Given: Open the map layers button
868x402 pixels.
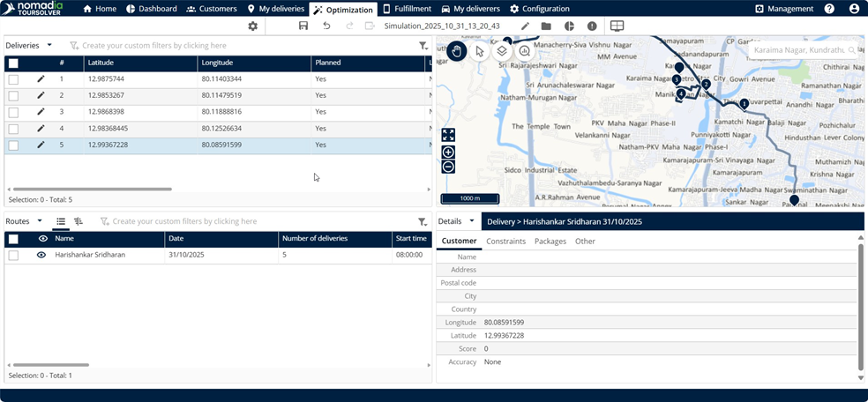Looking at the screenshot, I should (x=501, y=51).
